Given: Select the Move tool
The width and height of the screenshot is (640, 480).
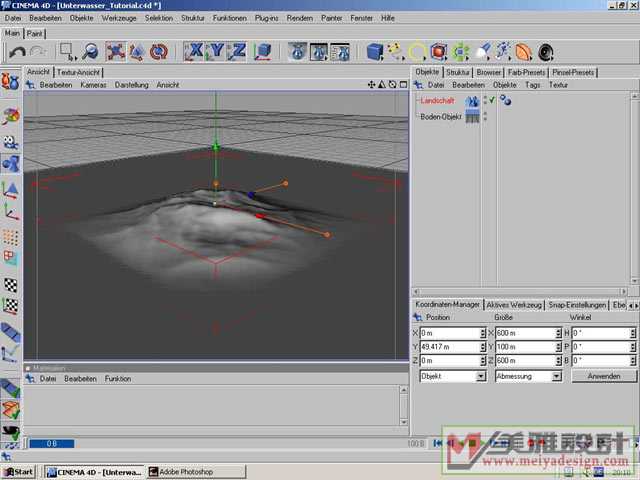Looking at the screenshot, I should point(116,52).
